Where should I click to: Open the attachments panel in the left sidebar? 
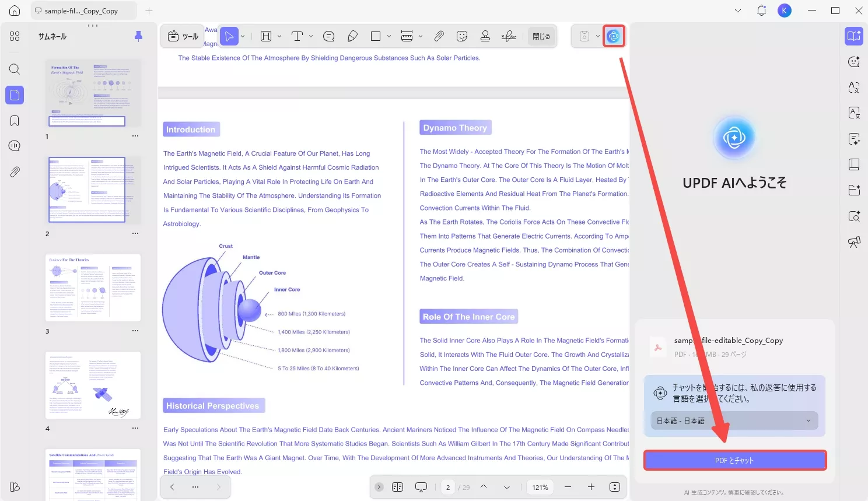[x=15, y=172]
